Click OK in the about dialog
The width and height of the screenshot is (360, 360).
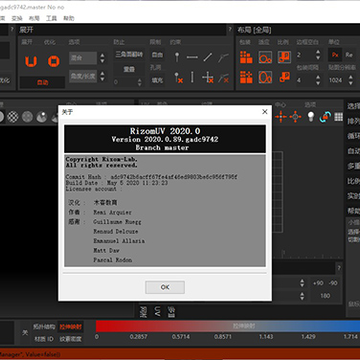pos(165,287)
